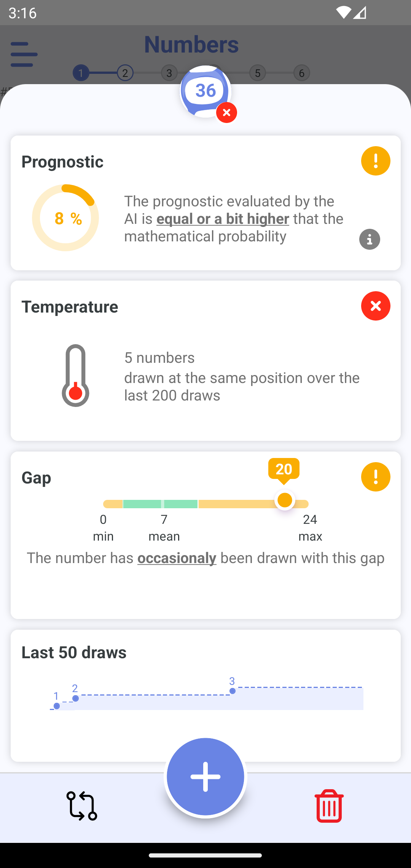Click the Gap slider handle at 20
This screenshot has height=868, width=411.
(x=285, y=500)
